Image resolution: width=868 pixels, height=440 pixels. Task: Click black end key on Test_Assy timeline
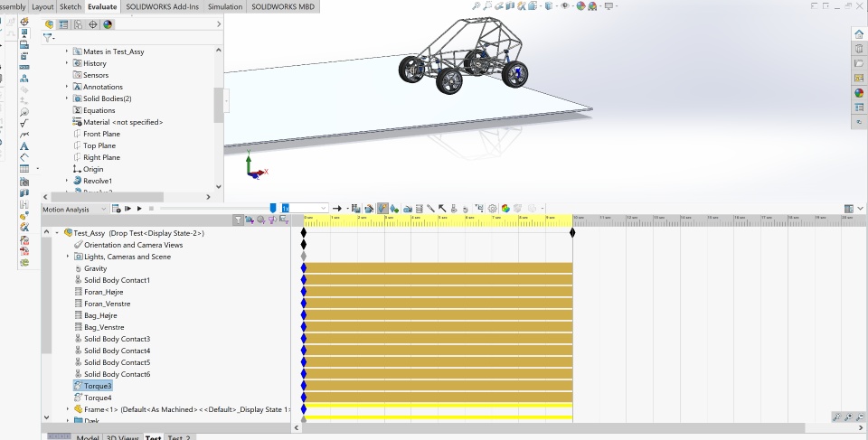coord(572,232)
